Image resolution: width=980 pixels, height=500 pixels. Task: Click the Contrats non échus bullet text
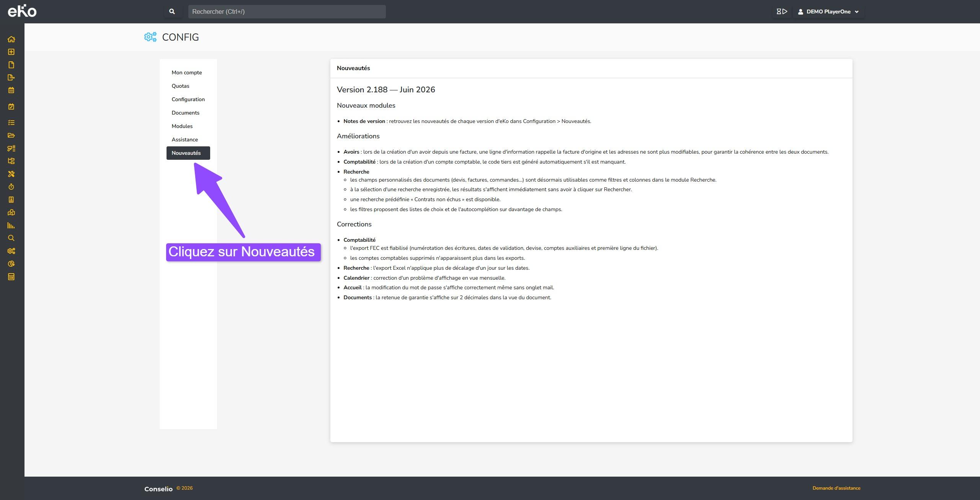tap(425, 199)
